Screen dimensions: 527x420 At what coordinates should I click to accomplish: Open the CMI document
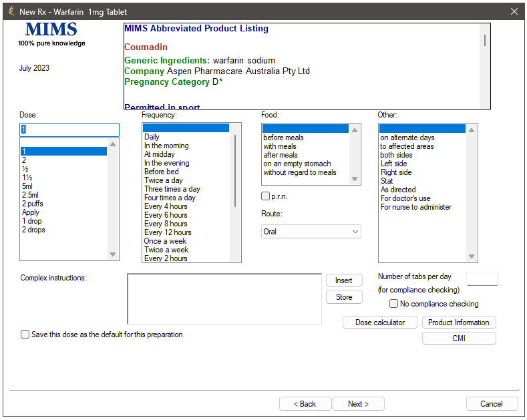point(459,339)
